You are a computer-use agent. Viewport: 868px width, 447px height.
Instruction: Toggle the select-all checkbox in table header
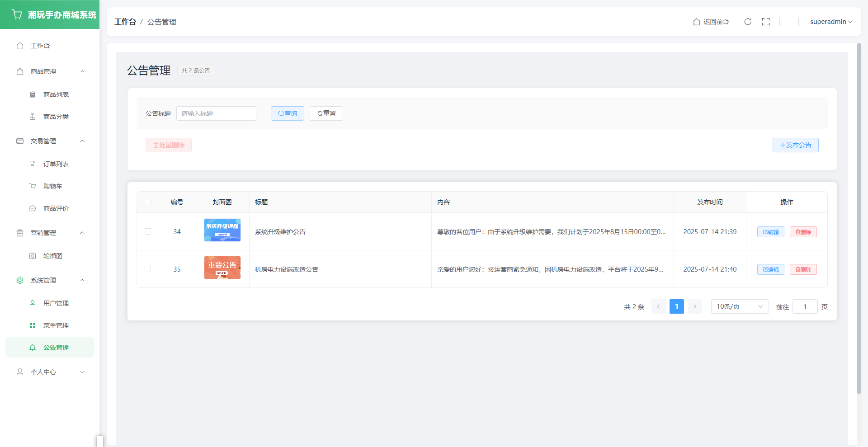point(148,202)
